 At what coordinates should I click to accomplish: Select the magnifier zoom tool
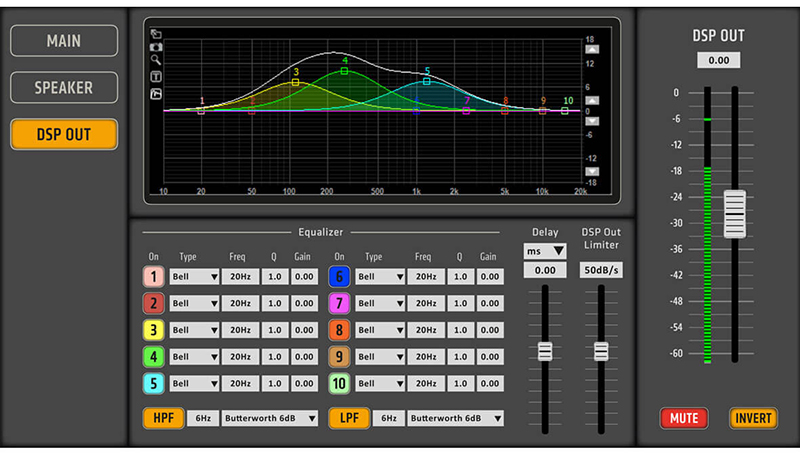[156, 60]
